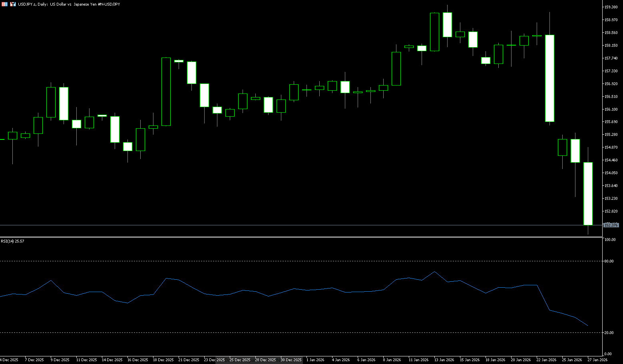Click the RSI 80.00 level label
The image size is (623, 364).
point(609,261)
